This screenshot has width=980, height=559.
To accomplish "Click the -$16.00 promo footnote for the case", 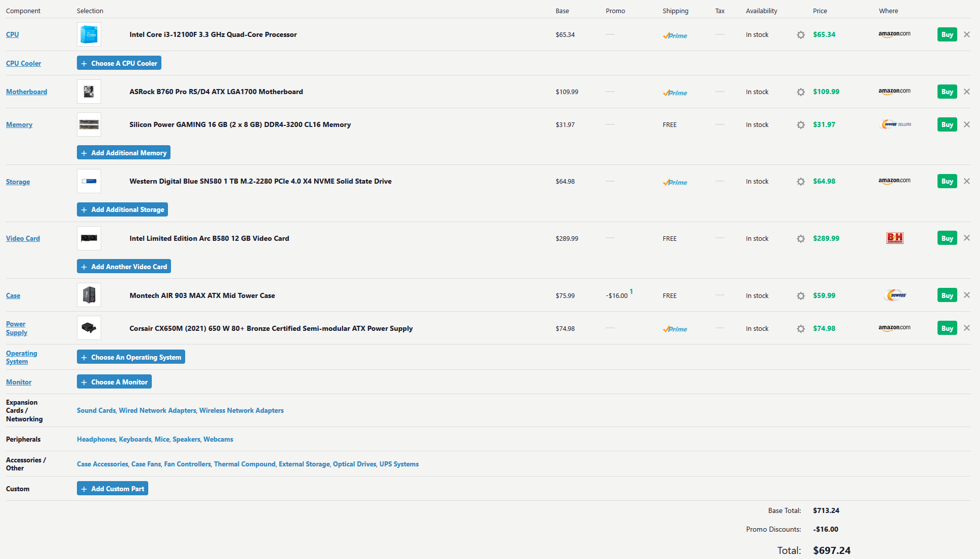I will 631,291.
